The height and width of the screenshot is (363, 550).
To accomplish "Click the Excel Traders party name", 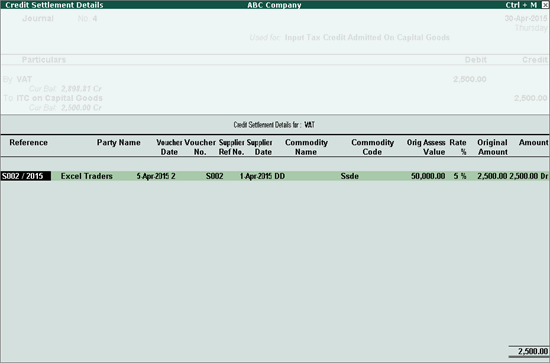I will pos(87,176).
